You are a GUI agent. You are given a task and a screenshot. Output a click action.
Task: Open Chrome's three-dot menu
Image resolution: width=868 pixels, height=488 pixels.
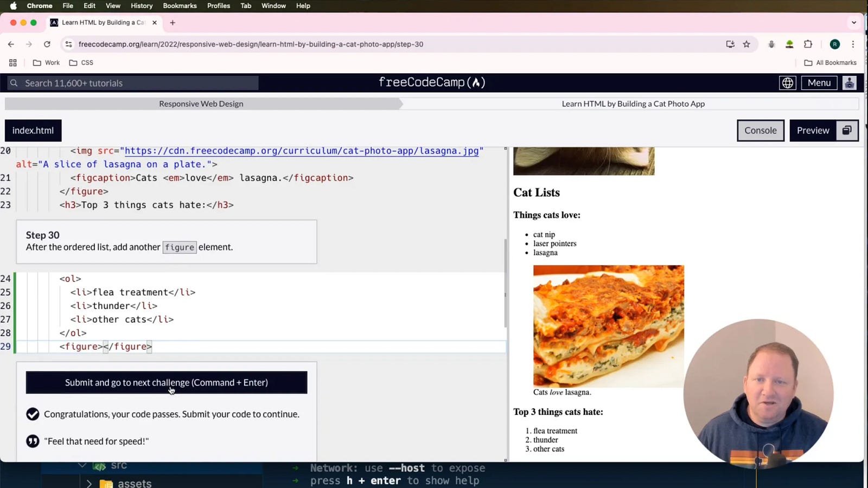click(853, 44)
